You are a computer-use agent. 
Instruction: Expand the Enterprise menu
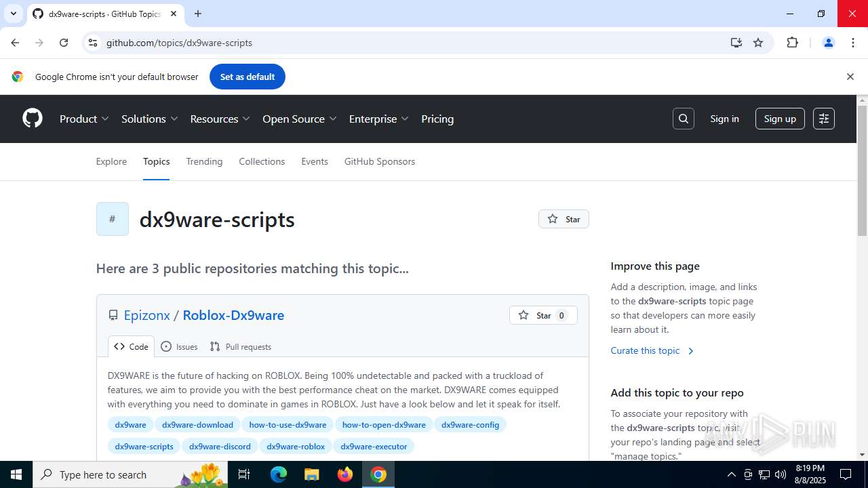pos(379,119)
